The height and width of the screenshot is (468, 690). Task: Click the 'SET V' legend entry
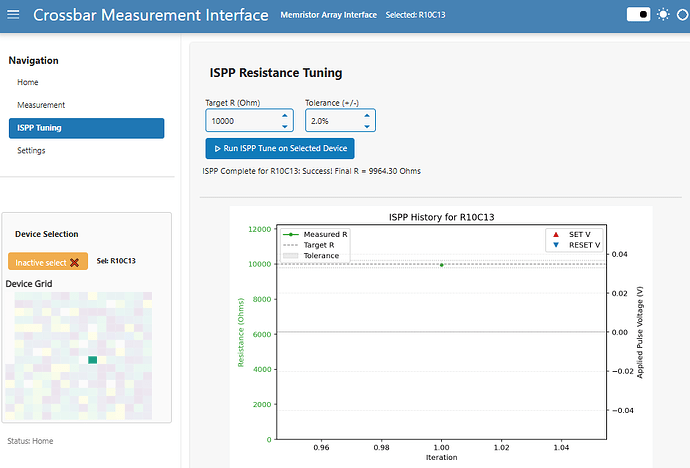(572, 234)
